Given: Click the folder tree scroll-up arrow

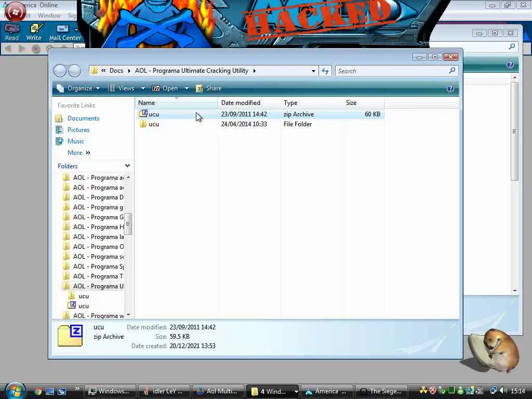Looking at the screenshot, I should tap(128, 178).
